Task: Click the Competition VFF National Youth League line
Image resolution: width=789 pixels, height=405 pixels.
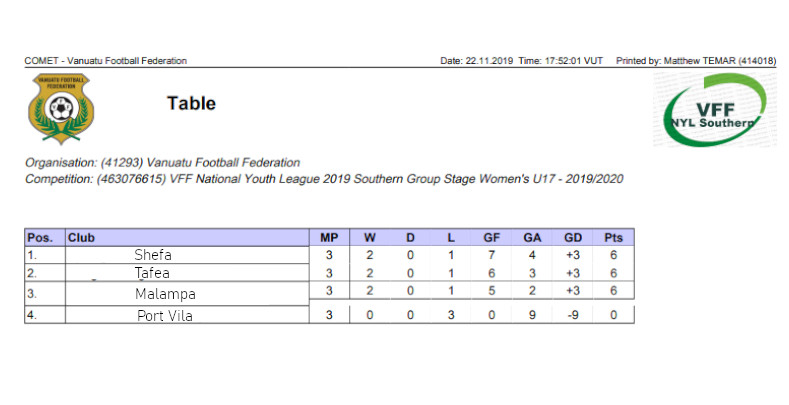Action: 324,179
